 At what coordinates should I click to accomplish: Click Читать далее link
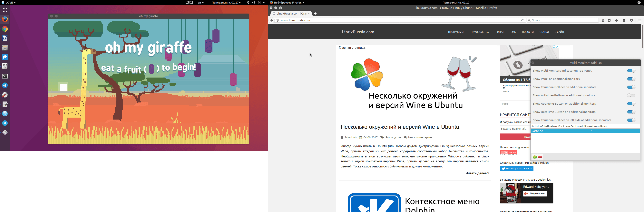(x=477, y=173)
